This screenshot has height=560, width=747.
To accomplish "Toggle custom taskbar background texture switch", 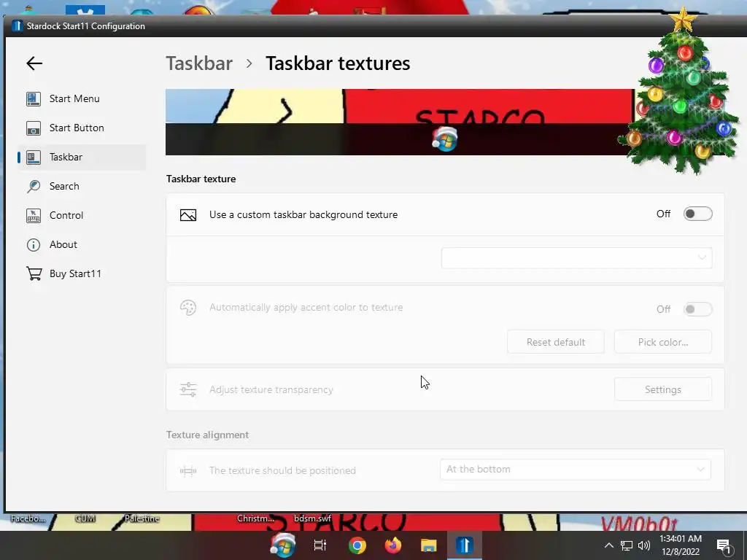I will click(x=698, y=214).
